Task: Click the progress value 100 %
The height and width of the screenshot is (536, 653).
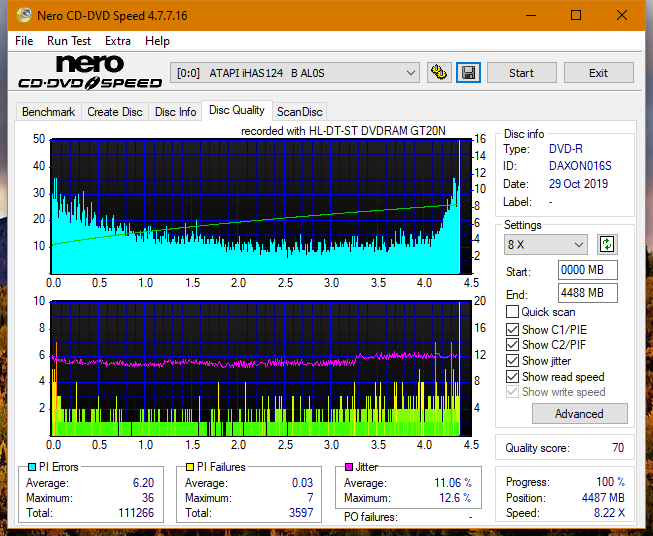Action: pos(611,482)
